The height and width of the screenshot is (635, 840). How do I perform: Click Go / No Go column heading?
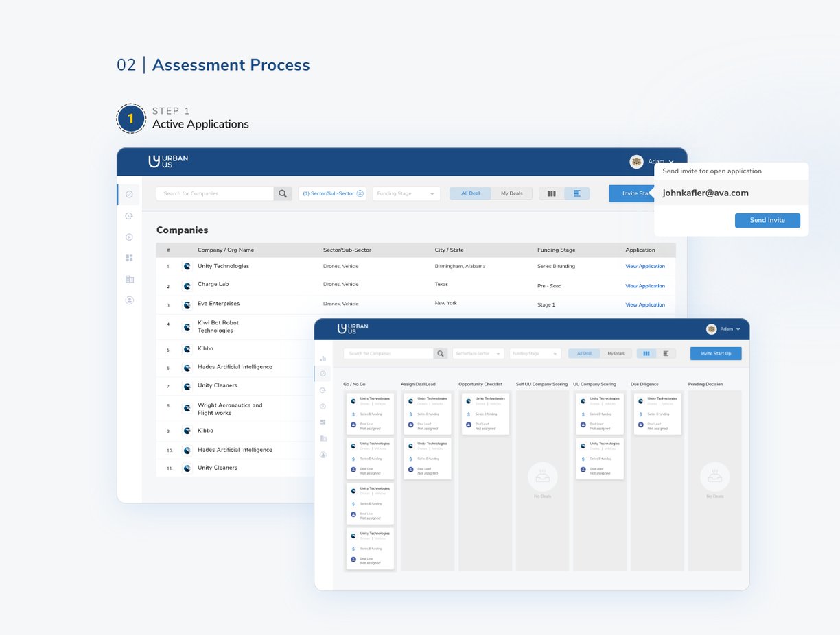[354, 384]
